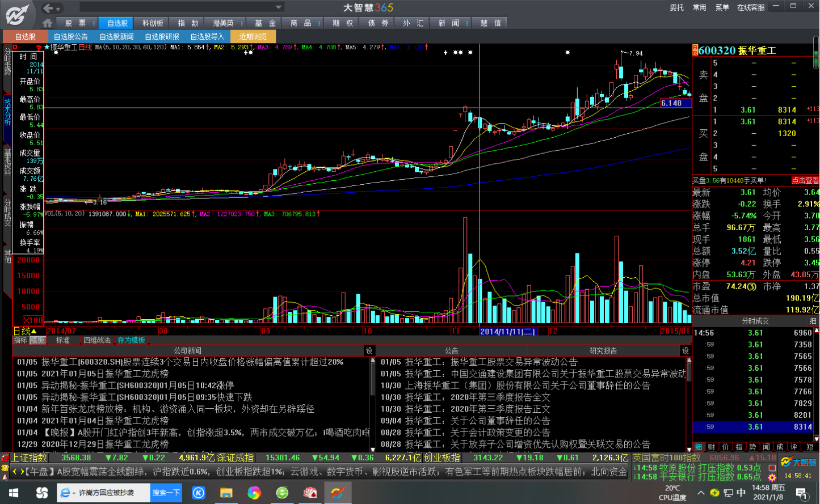Expand the 新闻 tab options handle
This screenshot has width=820, height=504.
[x=468, y=23]
